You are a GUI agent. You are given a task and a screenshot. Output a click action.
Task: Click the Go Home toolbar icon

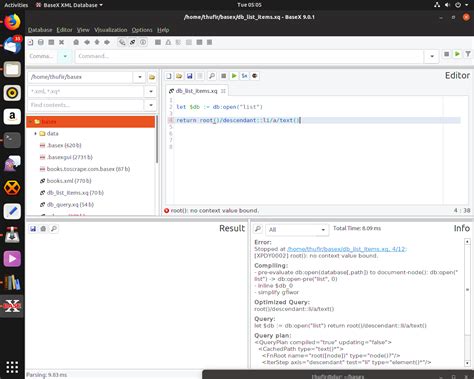[x=76, y=42]
